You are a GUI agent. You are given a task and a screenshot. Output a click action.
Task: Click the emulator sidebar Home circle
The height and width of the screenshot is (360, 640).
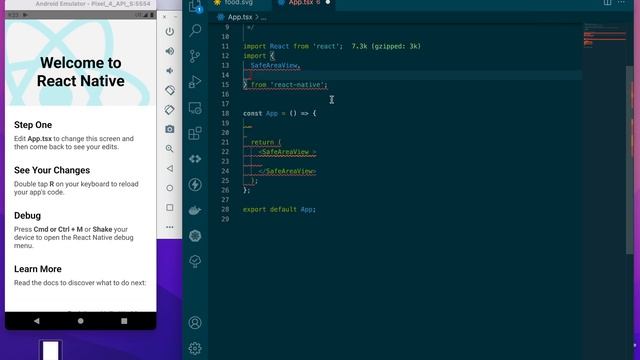point(170,188)
